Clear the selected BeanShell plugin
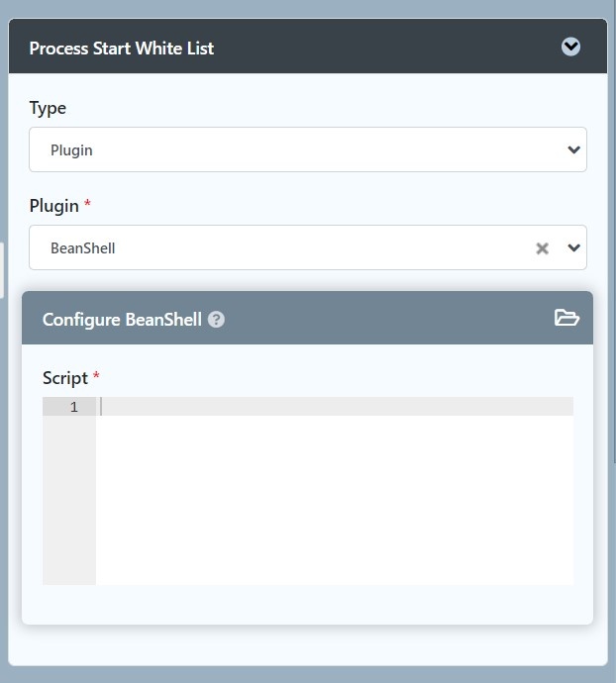The width and height of the screenshot is (616, 683). [542, 248]
